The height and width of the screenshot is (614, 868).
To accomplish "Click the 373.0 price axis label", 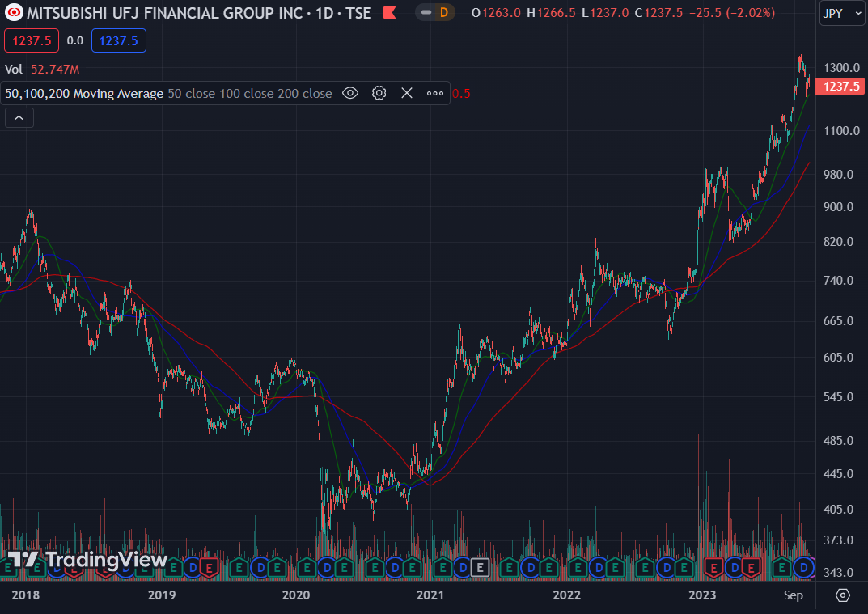I will tap(838, 540).
